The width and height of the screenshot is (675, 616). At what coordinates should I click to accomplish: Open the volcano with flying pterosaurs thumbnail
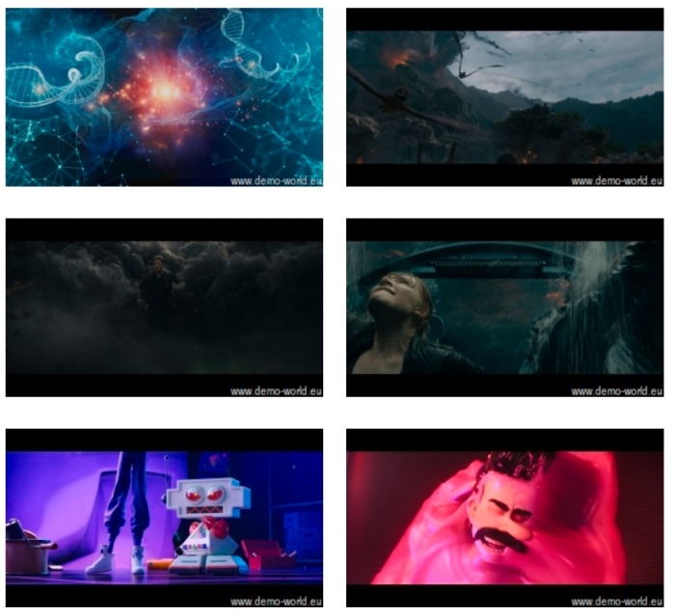pos(505,97)
